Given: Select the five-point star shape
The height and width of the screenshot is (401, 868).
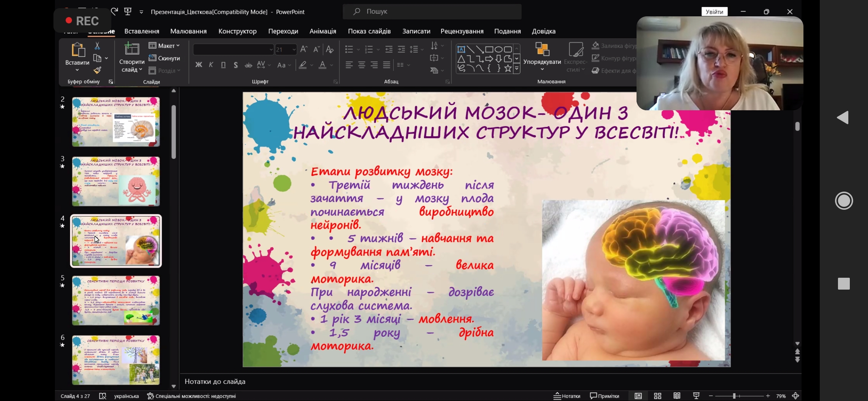Looking at the screenshot, I should (x=508, y=68).
